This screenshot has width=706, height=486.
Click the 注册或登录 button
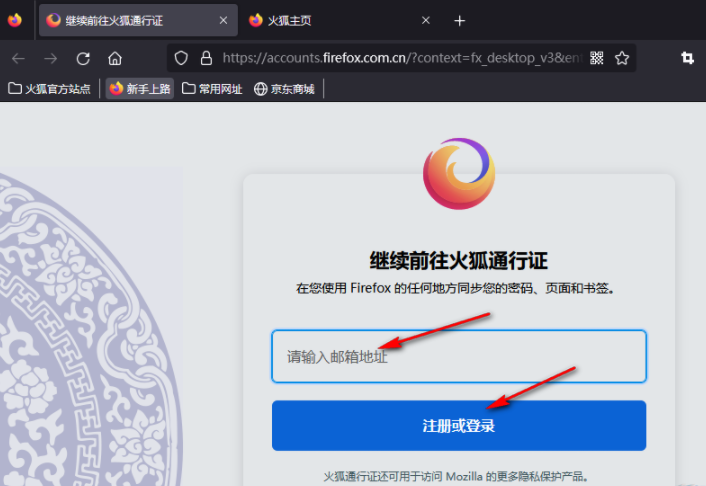459,425
